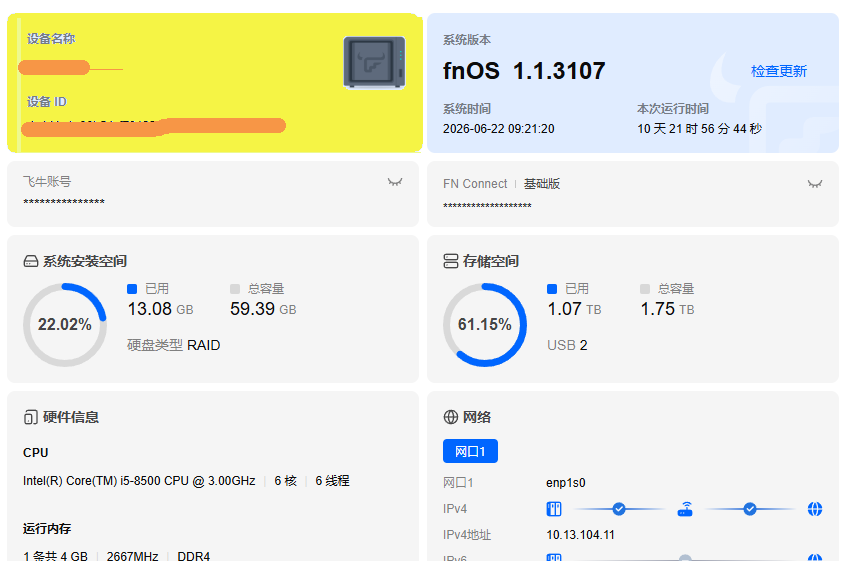Click the 检查更新 link
The height and width of the screenshot is (572, 849).
pos(779,71)
